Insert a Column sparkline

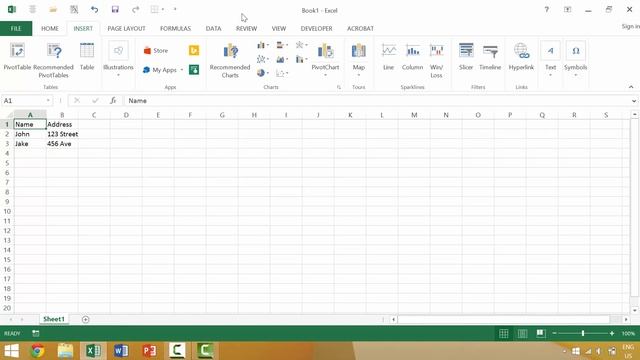click(x=412, y=57)
